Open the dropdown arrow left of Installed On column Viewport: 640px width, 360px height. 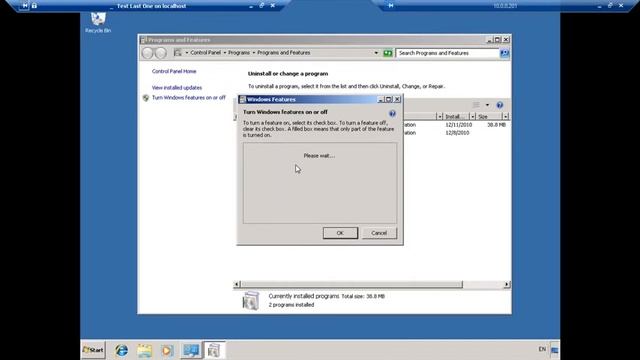click(x=439, y=117)
